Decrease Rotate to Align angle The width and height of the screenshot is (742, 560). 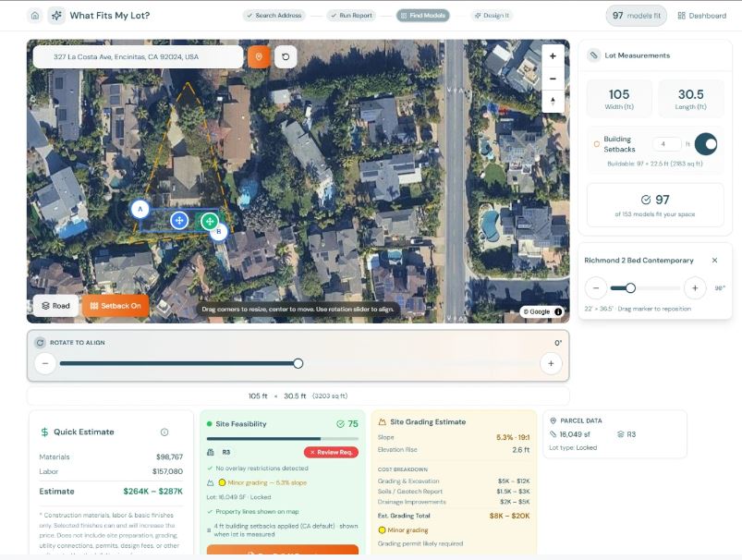pyautogui.click(x=45, y=363)
